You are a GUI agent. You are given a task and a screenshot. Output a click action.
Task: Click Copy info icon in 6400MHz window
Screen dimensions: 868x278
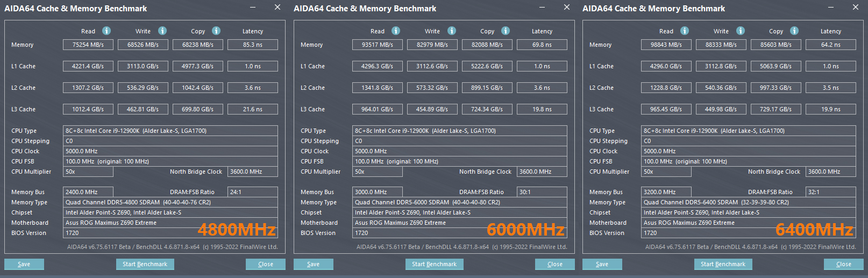pyautogui.click(x=794, y=31)
